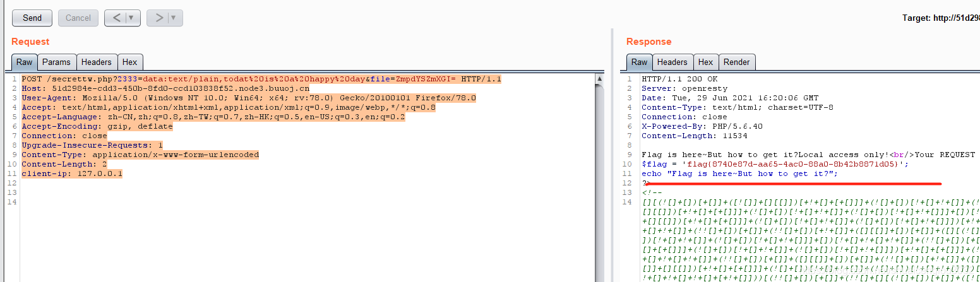Click the POST /secrettw.php request line
Image resolution: width=980 pixels, height=282 pixels.
(x=261, y=79)
